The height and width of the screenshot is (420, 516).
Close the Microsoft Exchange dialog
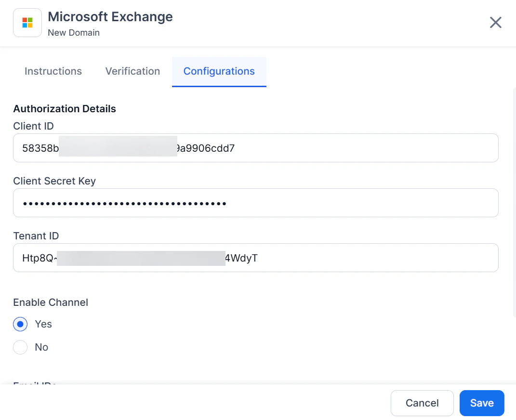(495, 22)
